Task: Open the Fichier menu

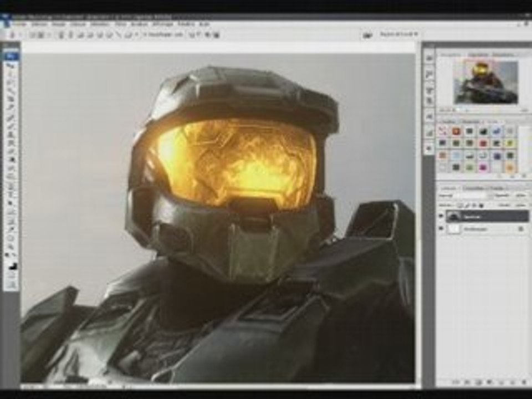Action: tap(19, 24)
